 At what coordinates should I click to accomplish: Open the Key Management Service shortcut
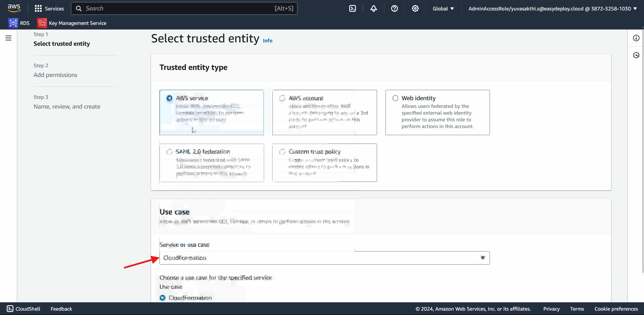72,23
